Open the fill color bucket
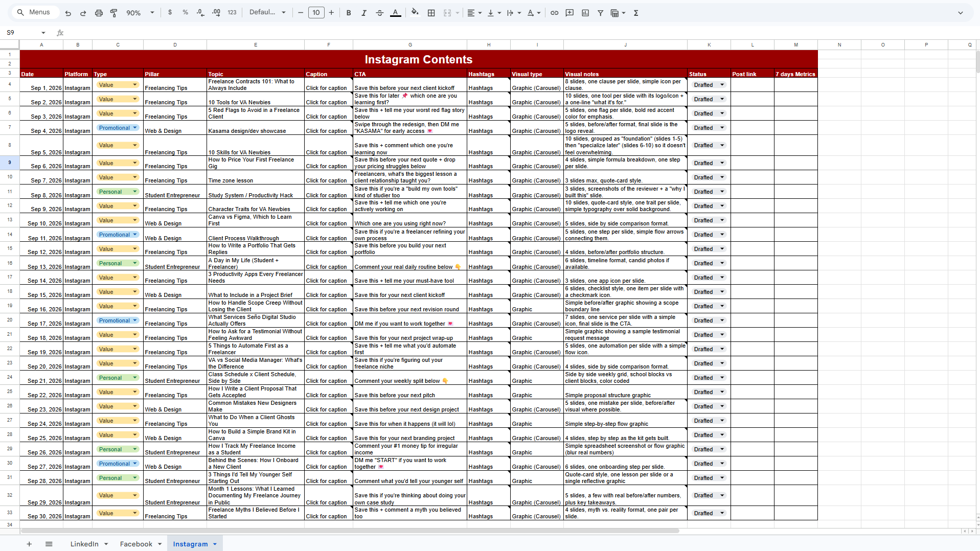 point(415,13)
